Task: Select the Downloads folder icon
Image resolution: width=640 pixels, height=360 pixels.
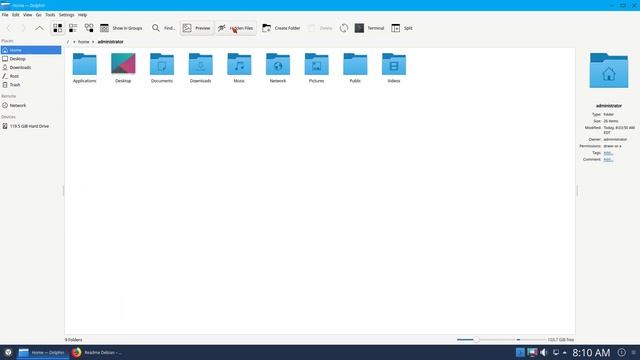Action: [x=200, y=68]
